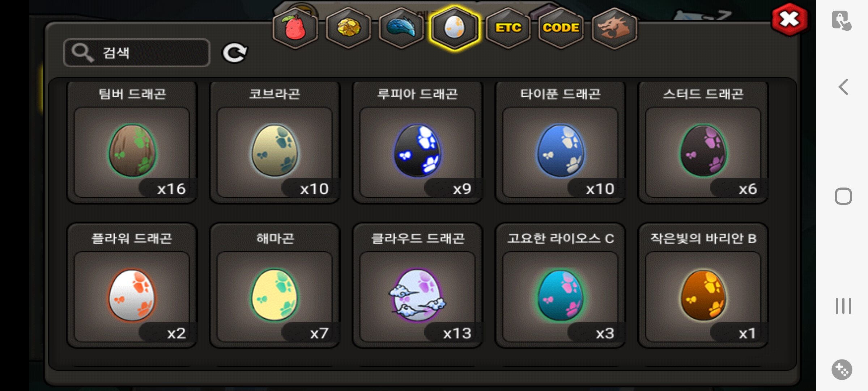The image size is (868, 391).
Task: Open the gold nugget category tab
Action: tap(348, 28)
